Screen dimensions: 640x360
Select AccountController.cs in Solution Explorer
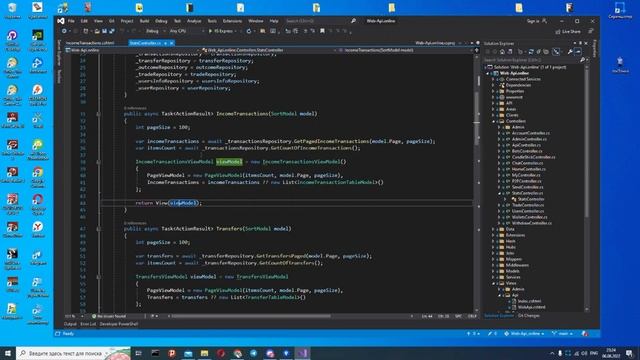click(531, 133)
